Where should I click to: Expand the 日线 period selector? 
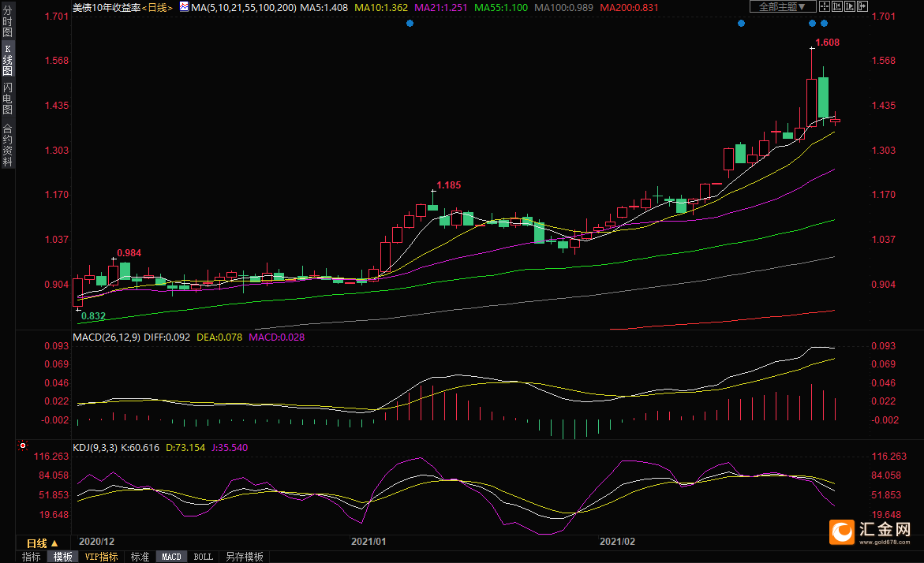[x=43, y=543]
